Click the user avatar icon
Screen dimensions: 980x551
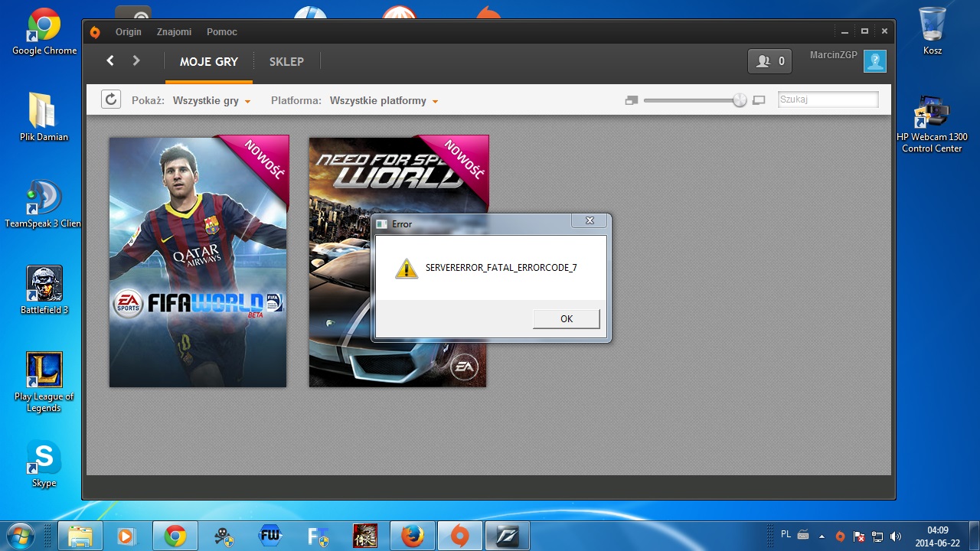[x=874, y=61]
